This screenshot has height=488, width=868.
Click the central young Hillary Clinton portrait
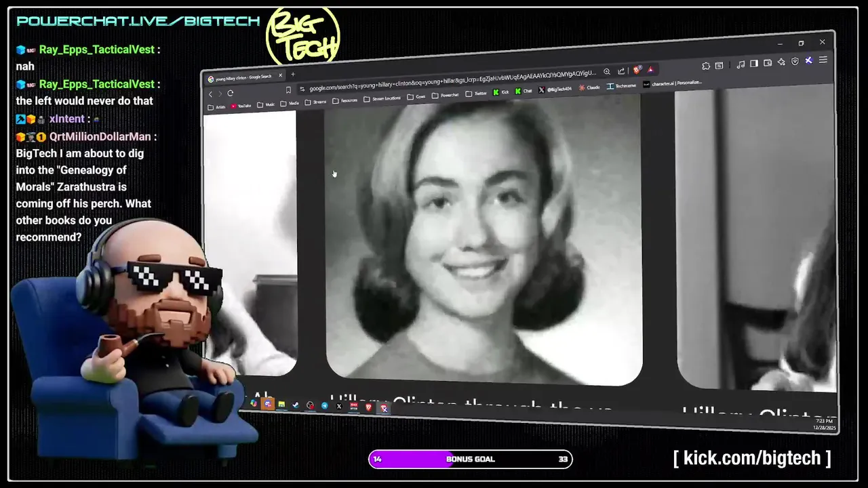tap(484, 241)
